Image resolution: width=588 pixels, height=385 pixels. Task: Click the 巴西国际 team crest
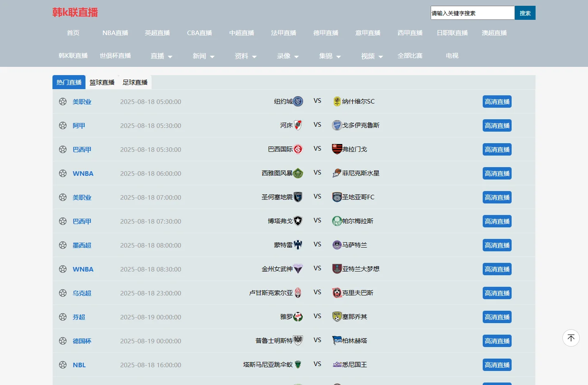coord(298,149)
